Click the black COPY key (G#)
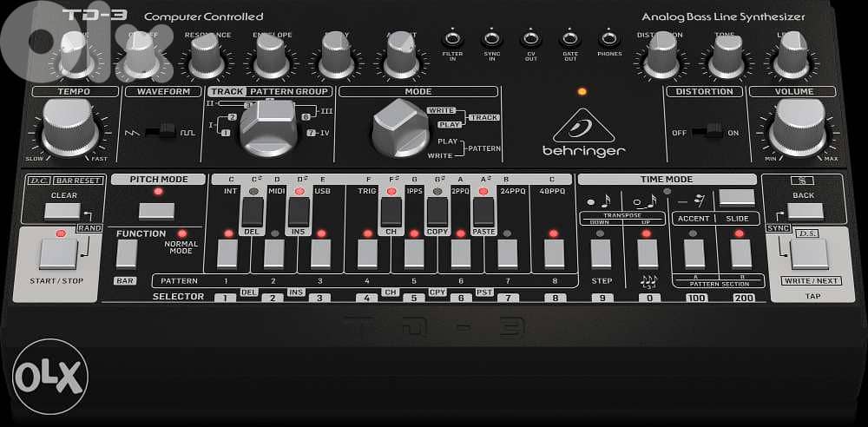The image size is (868, 427). tap(437, 213)
